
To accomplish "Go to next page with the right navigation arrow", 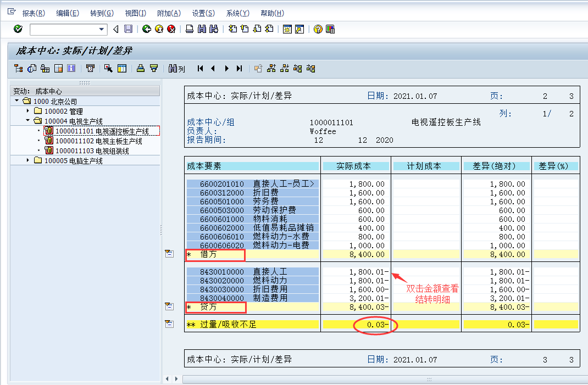I will pos(226,68).
